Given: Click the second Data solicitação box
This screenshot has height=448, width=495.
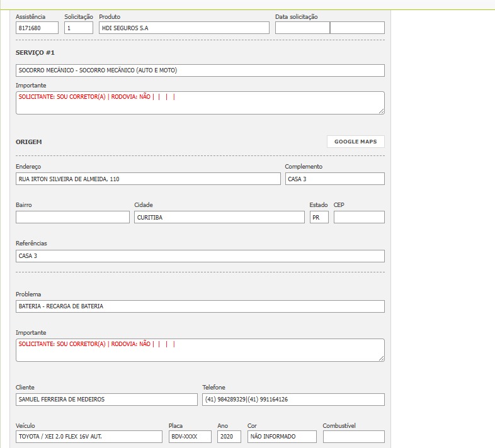Looking at the screenshot, I should 357,28.
